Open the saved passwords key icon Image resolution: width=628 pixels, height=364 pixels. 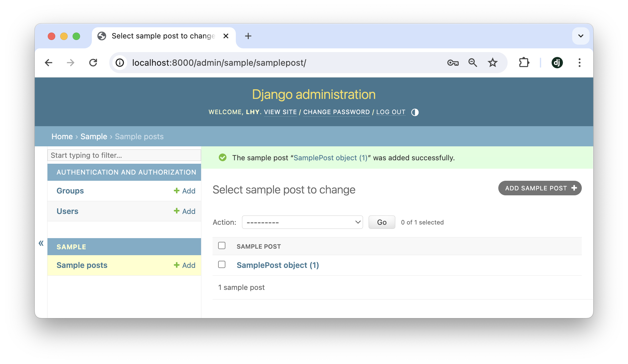click(x=453, y=63)
